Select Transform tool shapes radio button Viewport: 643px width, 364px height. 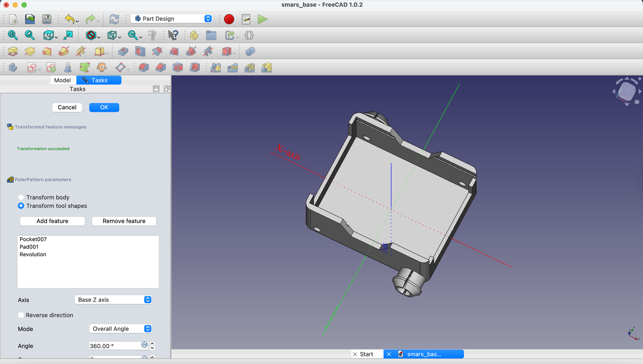[21, 206]
